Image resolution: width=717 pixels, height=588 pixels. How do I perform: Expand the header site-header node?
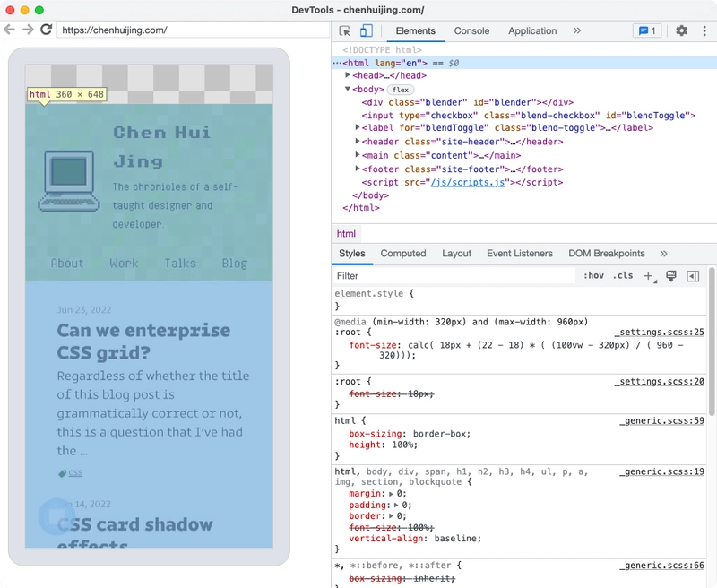pyautogui.click(x=358, y=142)
